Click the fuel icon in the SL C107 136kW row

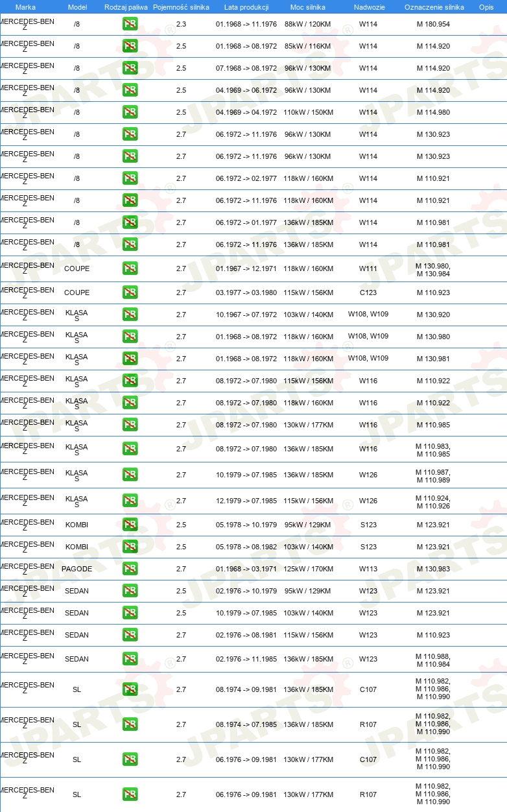(130, 690)
